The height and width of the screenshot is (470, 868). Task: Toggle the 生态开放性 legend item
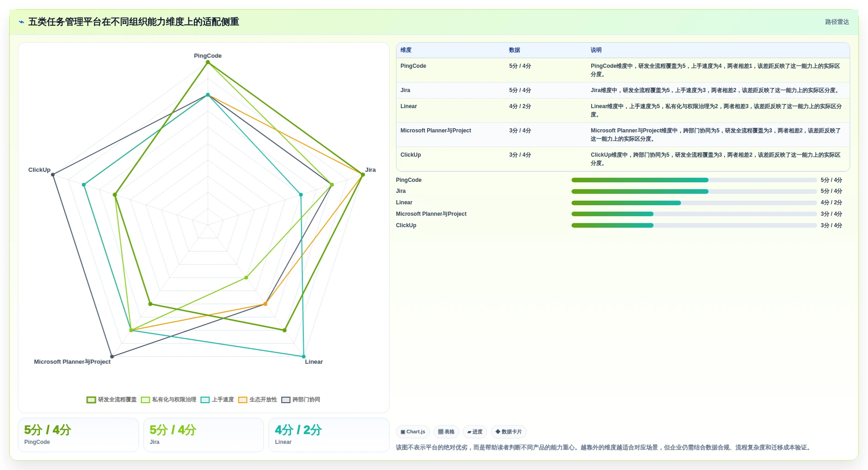pos(258,399)
